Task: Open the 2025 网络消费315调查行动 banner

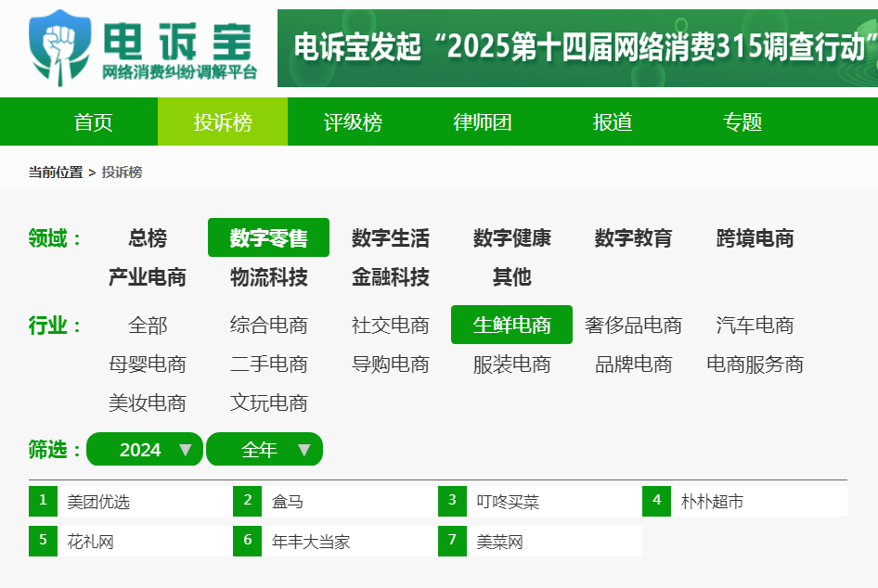Action: point(576,48)
